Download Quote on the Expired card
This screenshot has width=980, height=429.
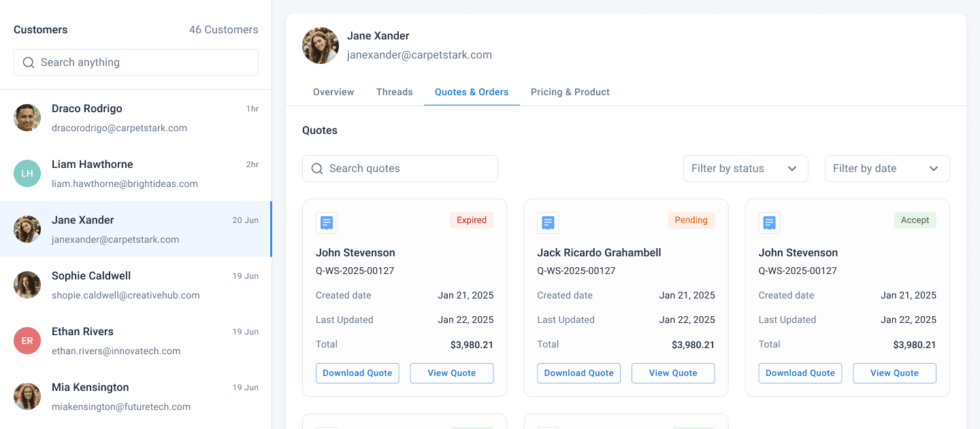tap(357, 373)
